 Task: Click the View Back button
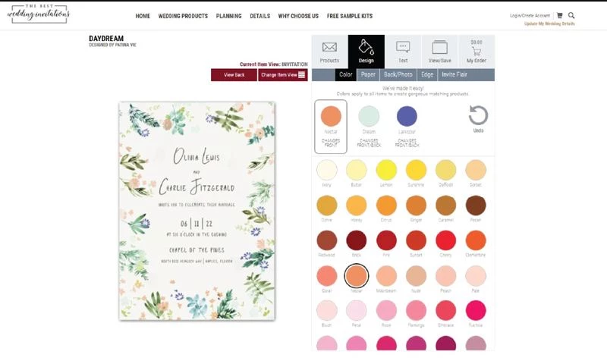(x=234, y=75)
